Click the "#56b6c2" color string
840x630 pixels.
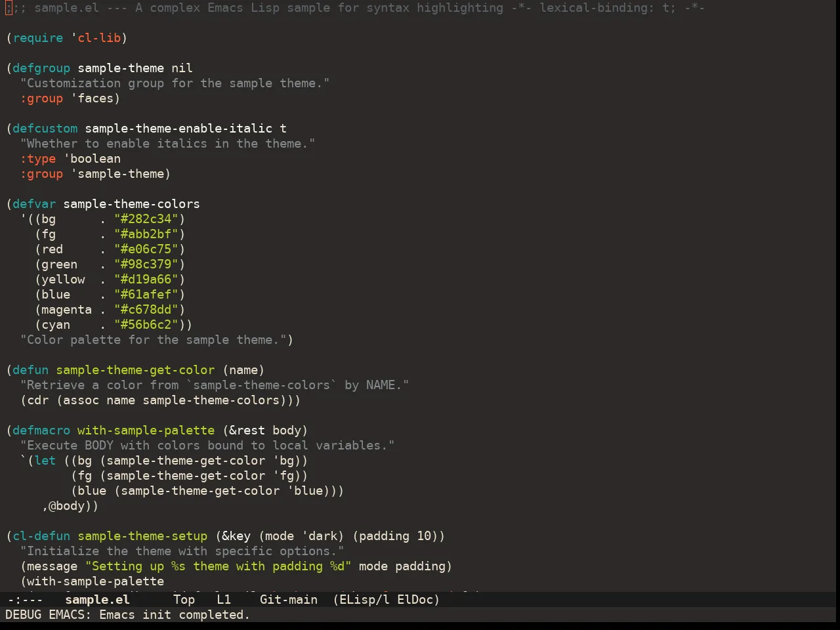[x=146, y=325]
